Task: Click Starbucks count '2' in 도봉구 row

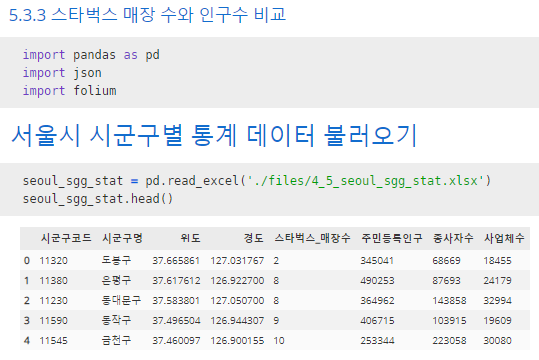Action: pyautogui.click(x=276, y=261)
